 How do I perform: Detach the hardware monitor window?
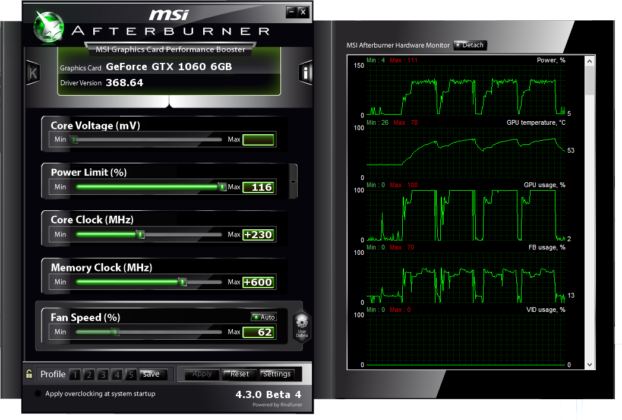[x=470, y=45]
